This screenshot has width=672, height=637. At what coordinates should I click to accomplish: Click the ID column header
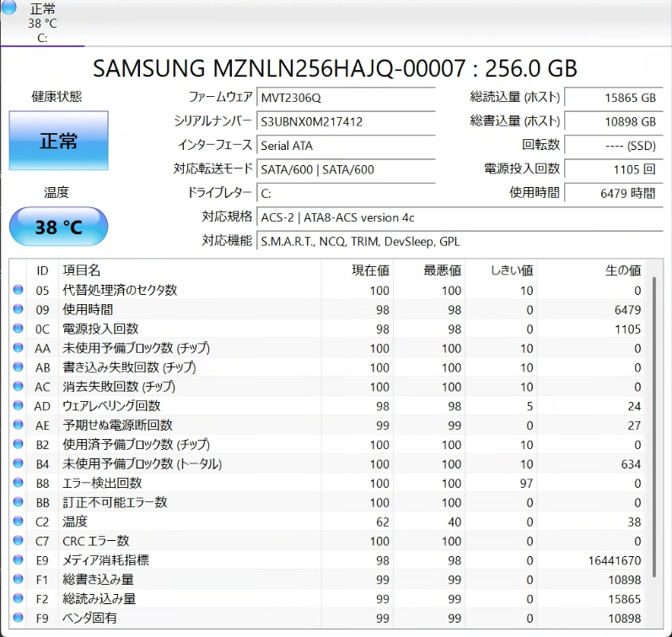42,270
